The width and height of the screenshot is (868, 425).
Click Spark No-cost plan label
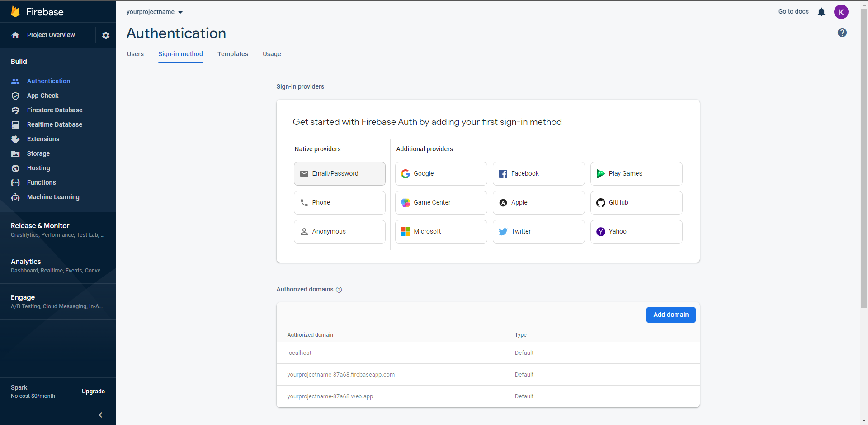pos(33,392)
